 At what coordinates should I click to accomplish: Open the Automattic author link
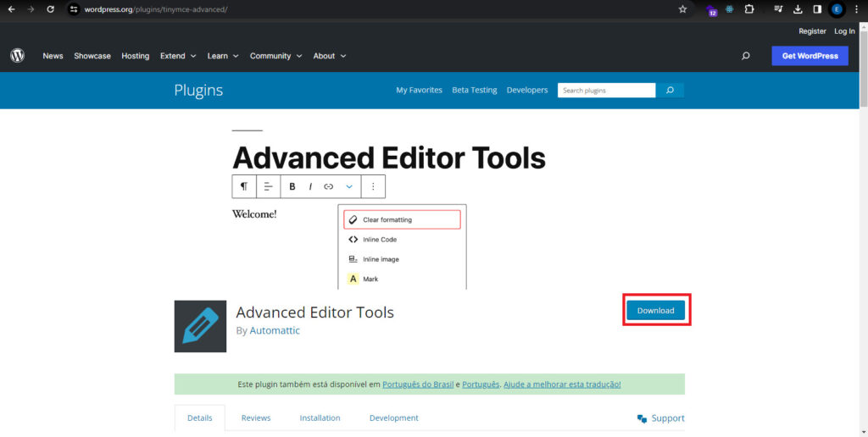coord(275,330)
